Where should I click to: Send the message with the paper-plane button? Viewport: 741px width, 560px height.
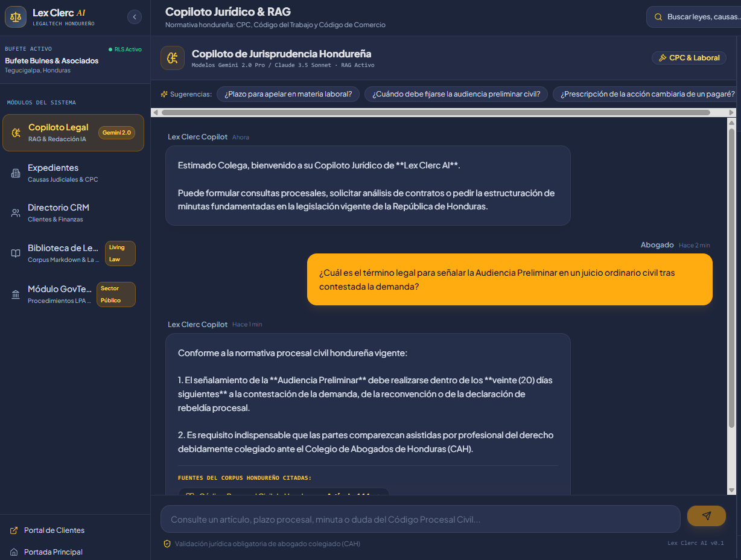tap(707, 516)
